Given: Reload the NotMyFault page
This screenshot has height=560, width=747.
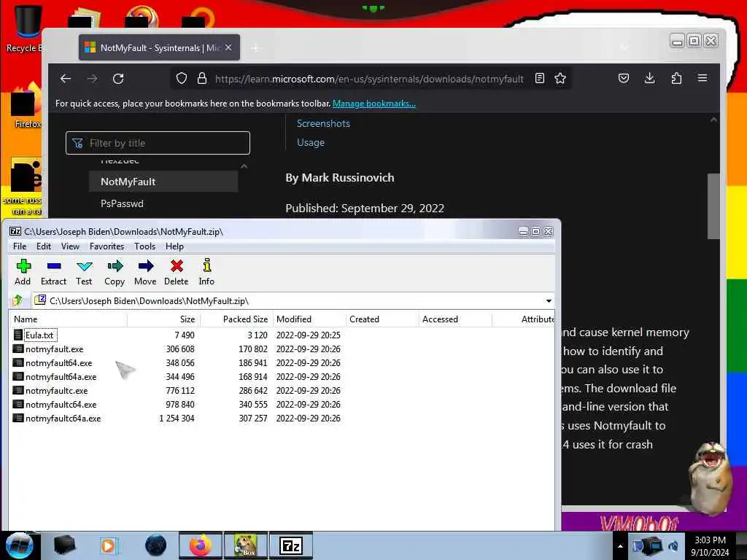Looking at the screenshot, I should tap(118, 79).
